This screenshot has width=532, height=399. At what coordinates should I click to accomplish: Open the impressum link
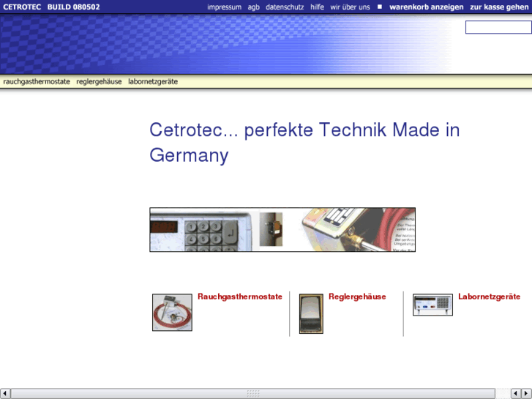pos(224,7)
